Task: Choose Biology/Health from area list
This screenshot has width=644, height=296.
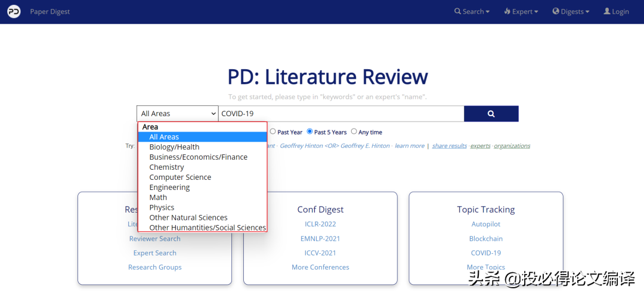Action: [174, 147]
